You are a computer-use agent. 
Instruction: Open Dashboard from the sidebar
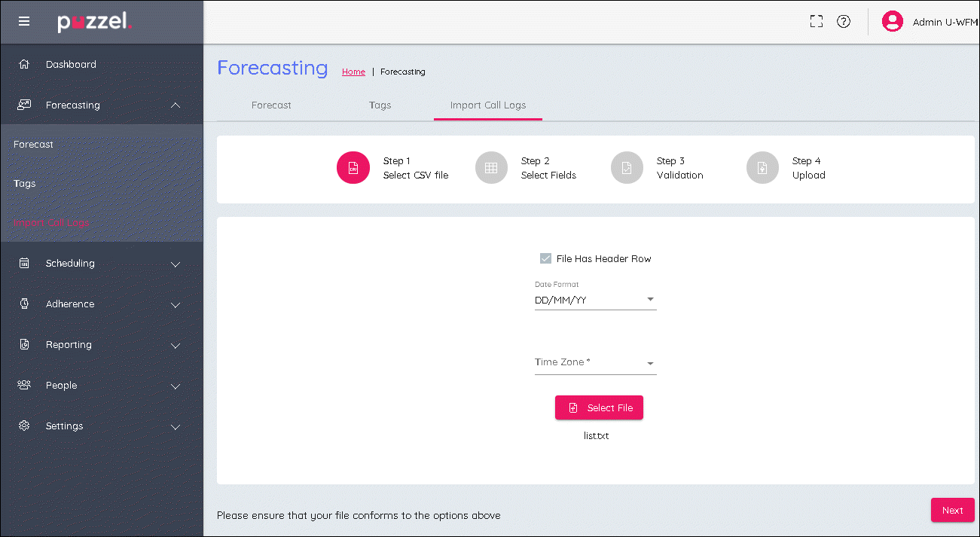[x=71, y=65]
